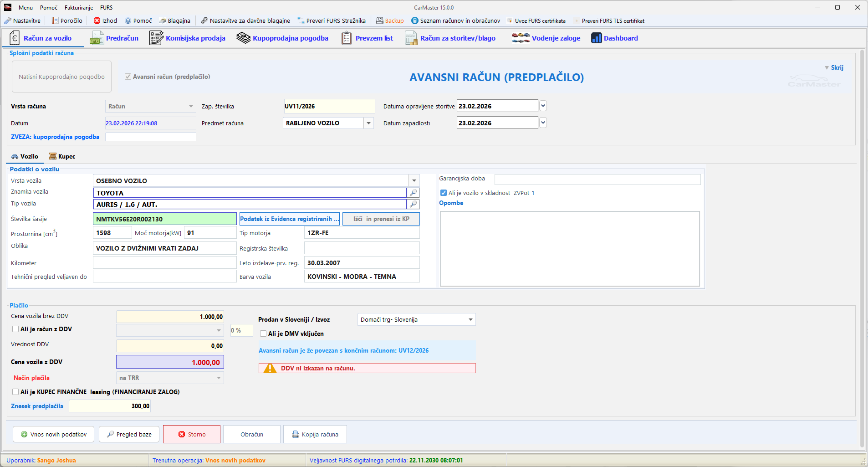Click the Opombe notes text area
868x467 pixels.
[570, 249]
